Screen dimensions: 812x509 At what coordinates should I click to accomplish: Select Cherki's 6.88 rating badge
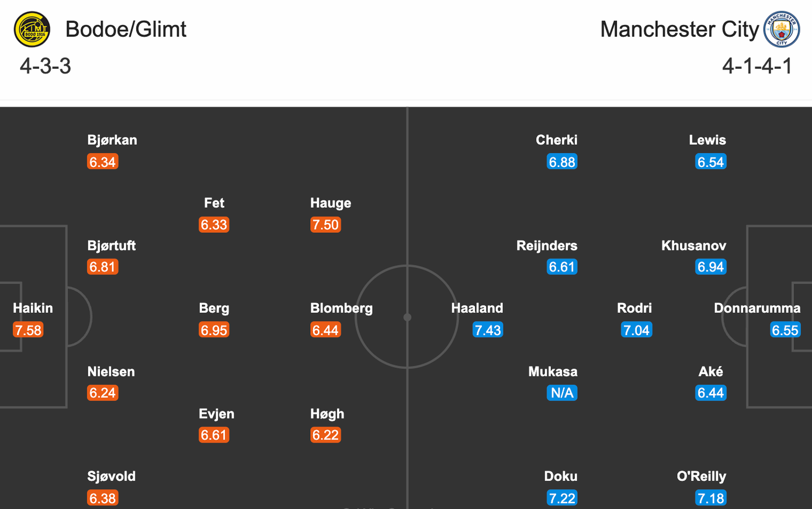562,162
